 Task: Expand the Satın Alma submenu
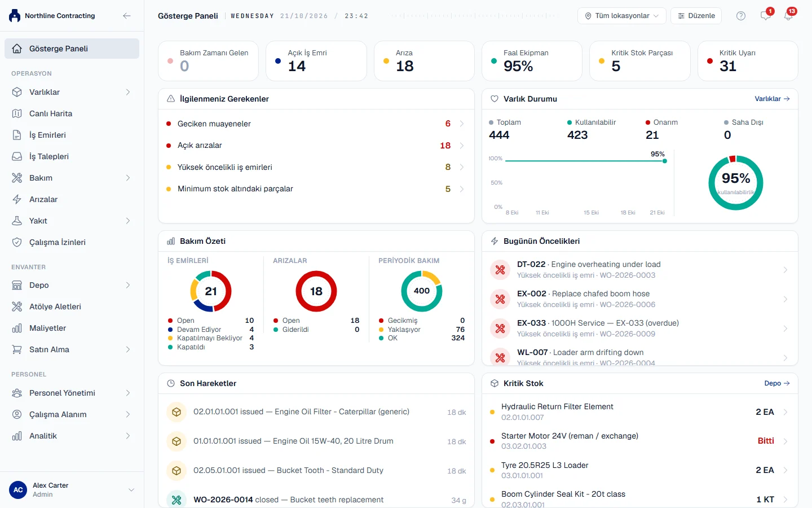(x=128, y=349)
